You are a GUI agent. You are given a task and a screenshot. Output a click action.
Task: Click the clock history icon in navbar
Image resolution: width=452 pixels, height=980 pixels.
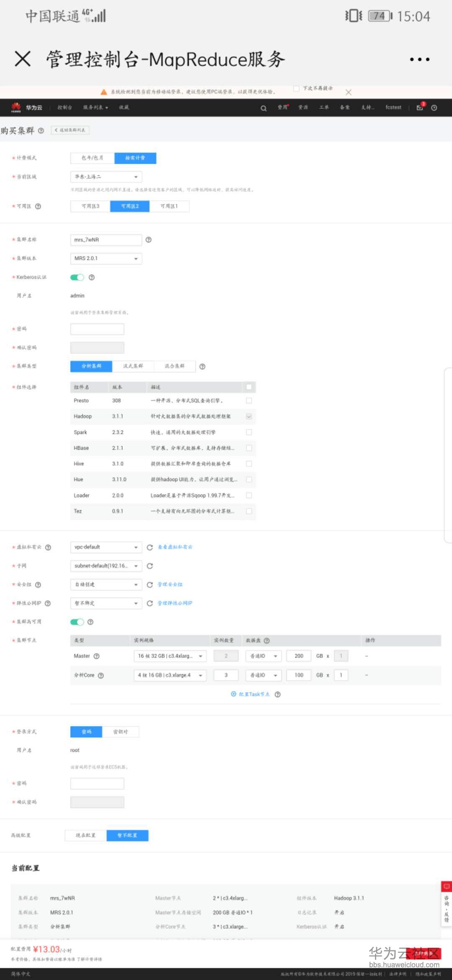click(x=434, y=108)
